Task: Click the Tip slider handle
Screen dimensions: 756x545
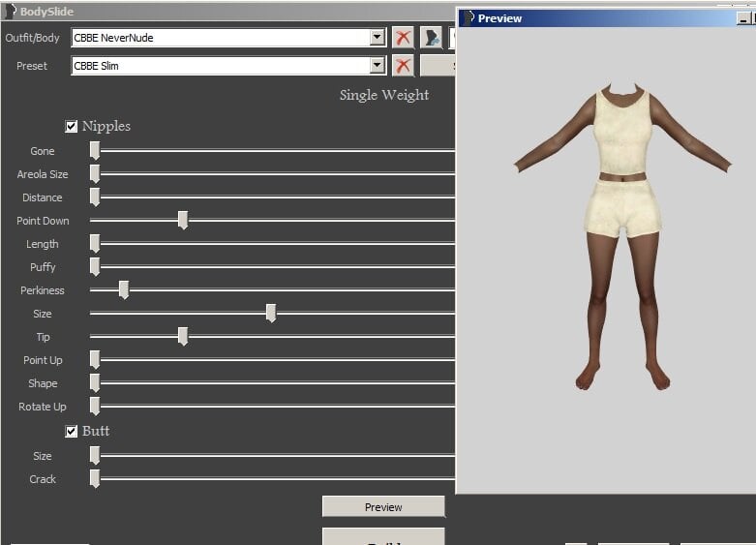Action: (x=183, y=336)
